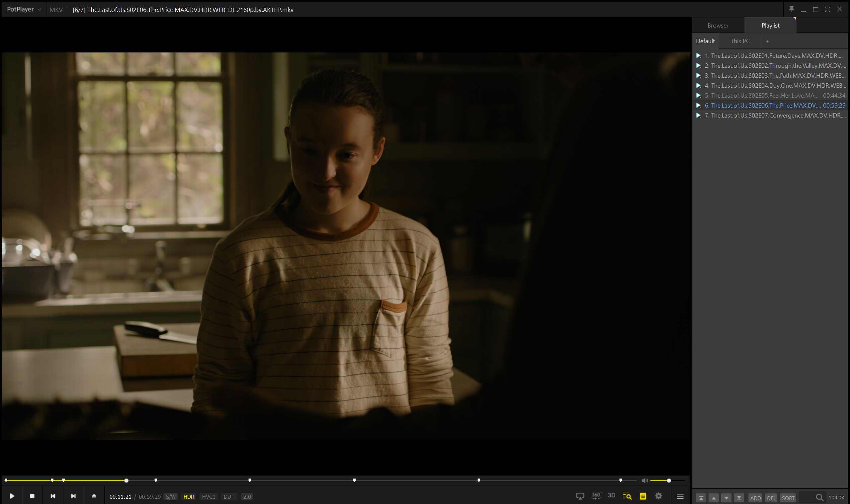The height and width of the screenshot is (504, 850).
Task: Select S02E04 Day One in playlist
Action: (770, 86)
